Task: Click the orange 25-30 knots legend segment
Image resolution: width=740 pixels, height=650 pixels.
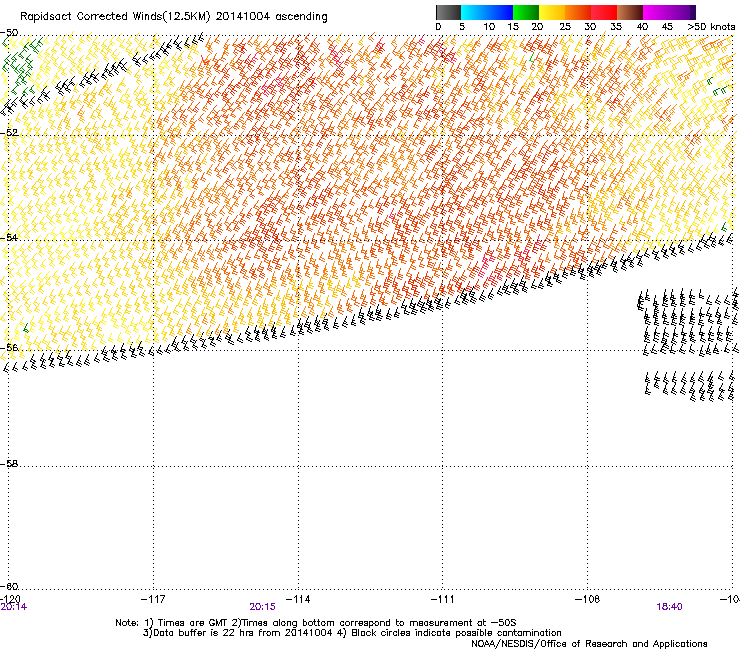Action: point(578,12)
